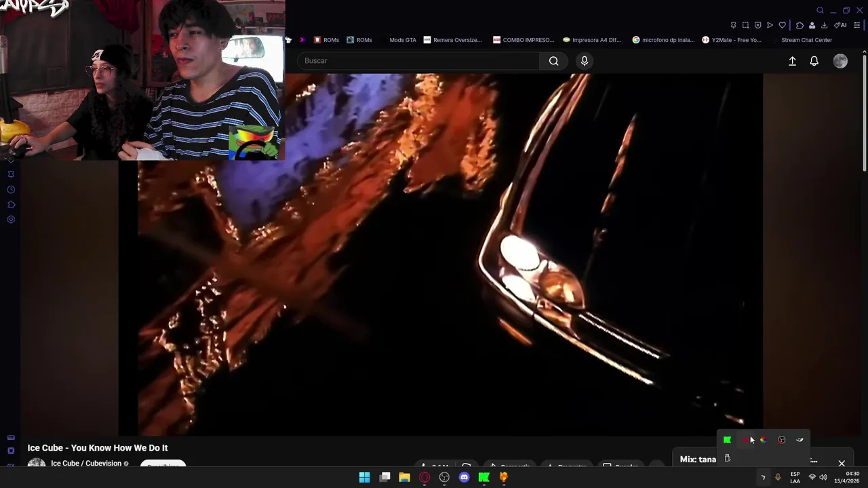Open the downloads icon in browser toolbar
Screen dimensions: 868x488
[824, 25]
